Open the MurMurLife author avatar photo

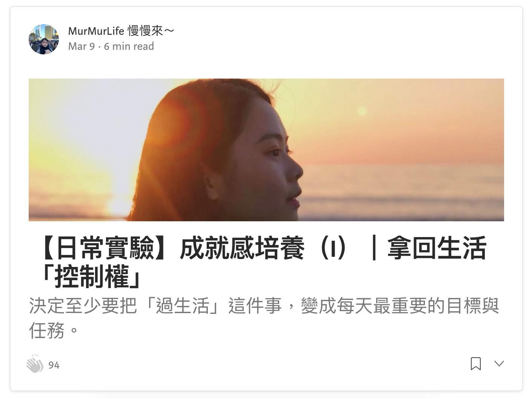click(x=44, y=39)
